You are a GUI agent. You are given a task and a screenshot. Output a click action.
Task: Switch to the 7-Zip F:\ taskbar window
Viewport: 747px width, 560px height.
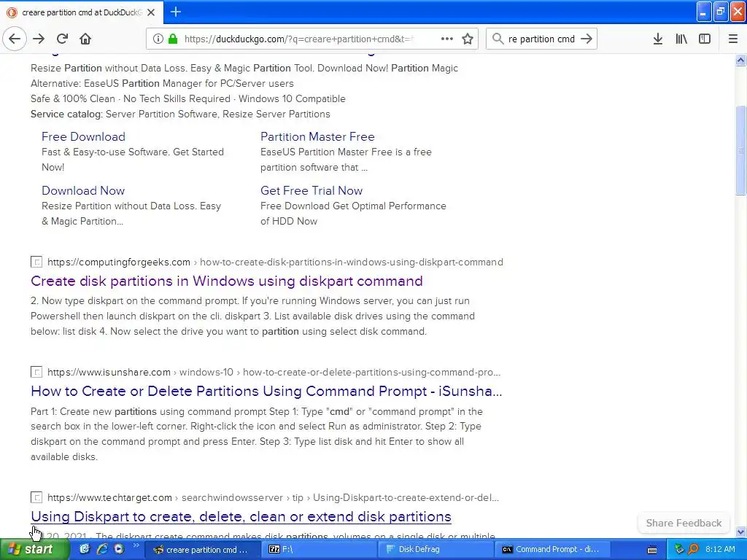coord(320,550)
